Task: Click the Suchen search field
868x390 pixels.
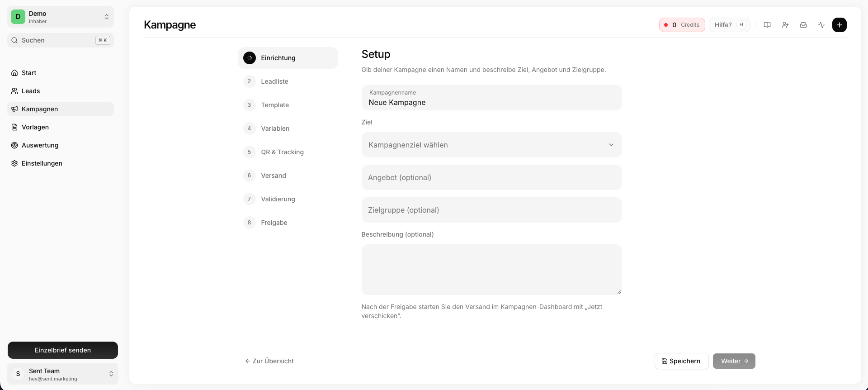Action: click(61, 40)
